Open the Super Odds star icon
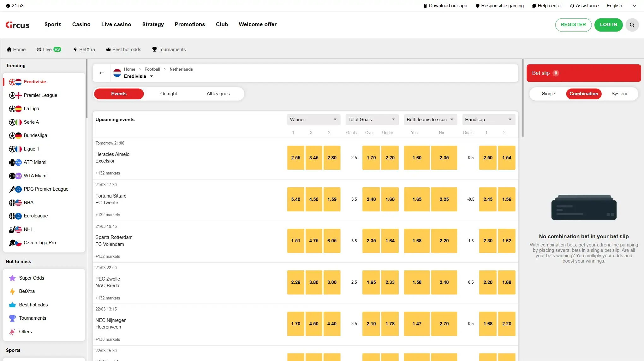Viewport: 644px width, 361px height. (12, 278)
